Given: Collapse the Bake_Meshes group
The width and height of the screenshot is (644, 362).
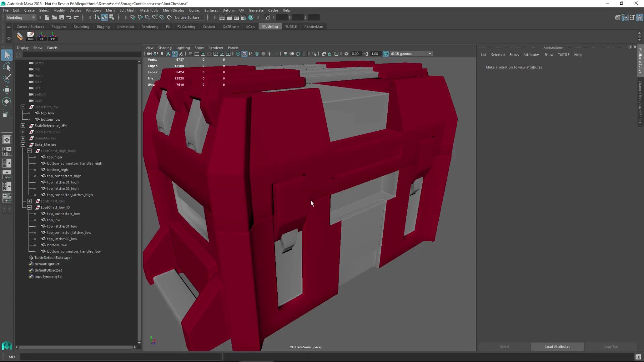Looking at the screenshot, I should click(x=23, y=144).
